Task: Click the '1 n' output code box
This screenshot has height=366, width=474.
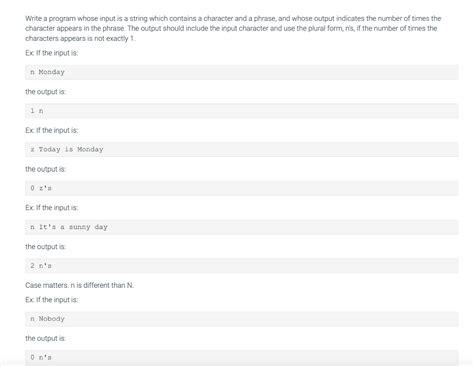Action: (x=242, y=111)
